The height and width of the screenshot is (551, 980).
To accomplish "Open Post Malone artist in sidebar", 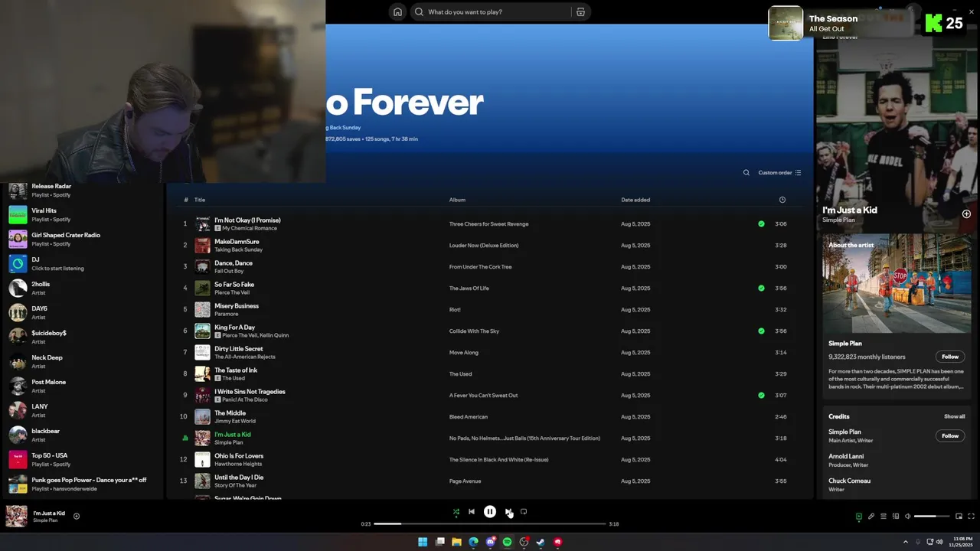I will (81, 386).
